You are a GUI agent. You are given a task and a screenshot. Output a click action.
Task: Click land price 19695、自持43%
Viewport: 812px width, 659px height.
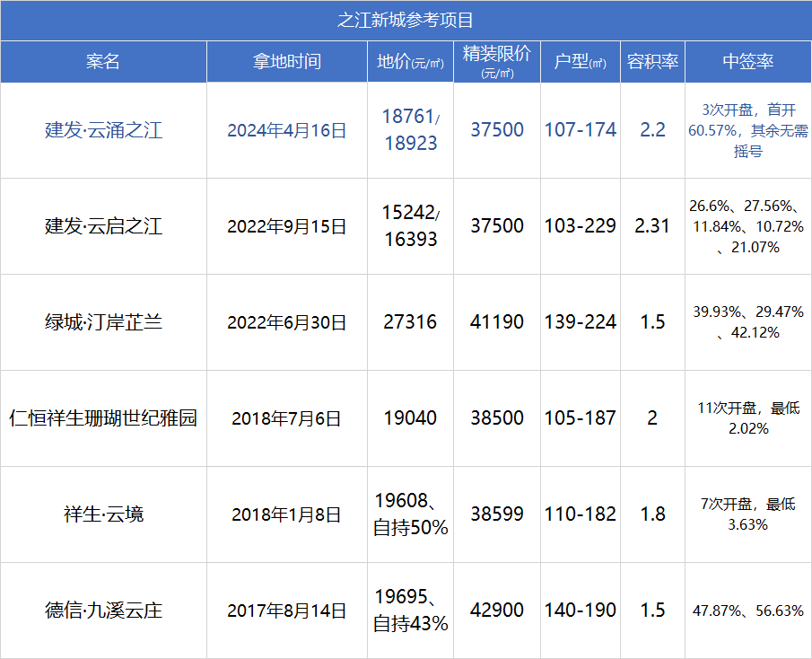pyautogui.click(x=411, y=610)
